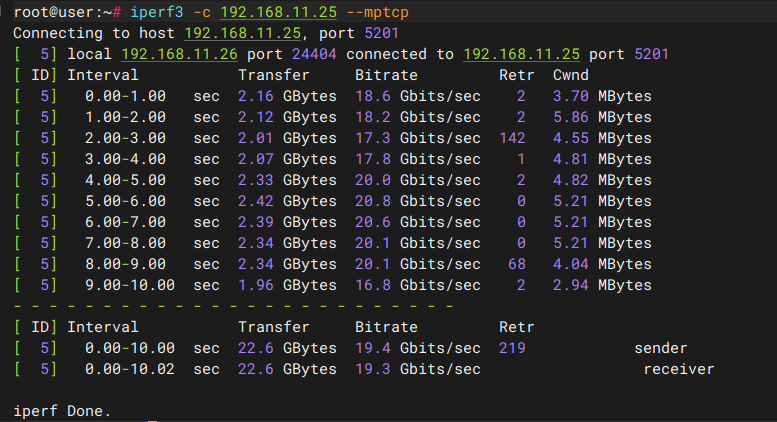Click the 2.39 GBytes transfer value
This screenshot has height=422, width=777.
[287, 222]
